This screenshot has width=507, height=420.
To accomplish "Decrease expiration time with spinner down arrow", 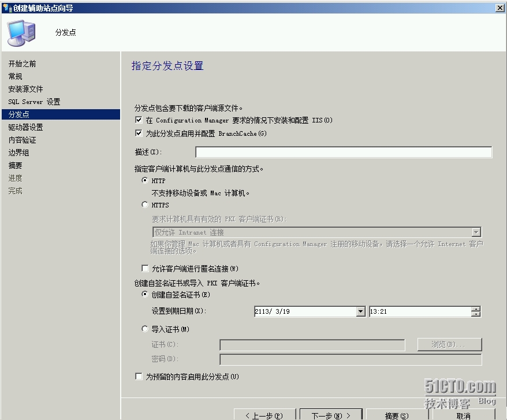I will pos(476,314).
